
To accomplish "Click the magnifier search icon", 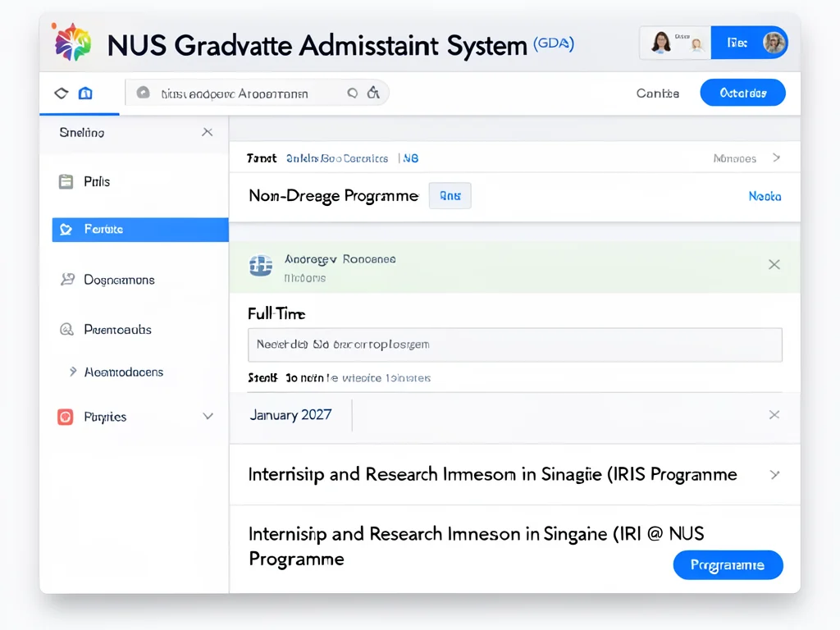I will [x=352, y=94].
